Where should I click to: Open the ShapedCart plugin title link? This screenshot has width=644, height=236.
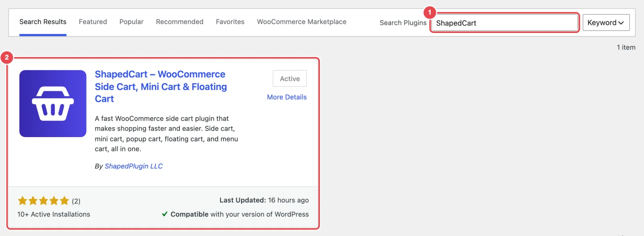[x=161, y=86]
